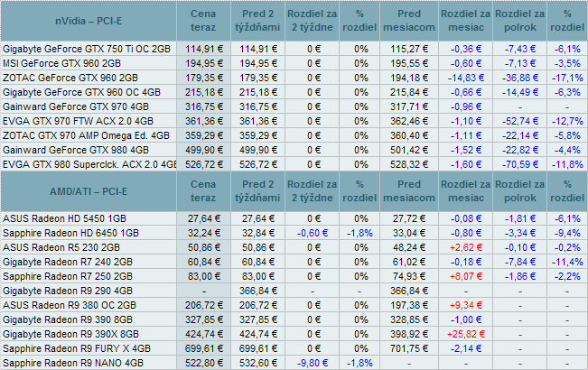This screenshot has width=588, height=370.
Task: Select the red '+9,34 €' monthly difference
Action: 466,306
